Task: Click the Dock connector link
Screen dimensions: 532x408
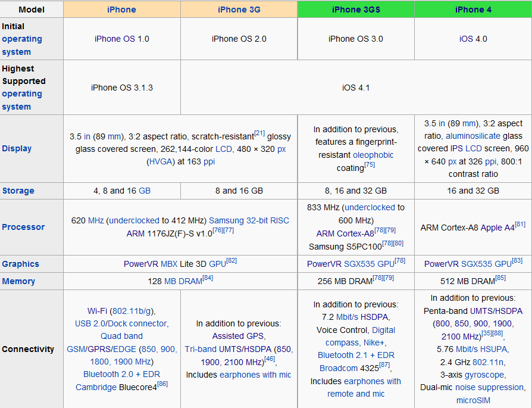Action: [x=137, y=323]
